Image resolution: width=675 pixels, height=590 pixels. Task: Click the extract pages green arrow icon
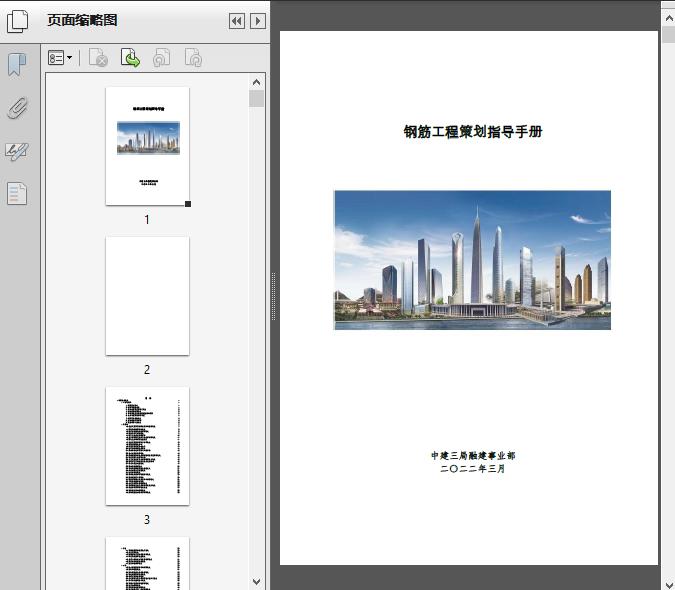130,58
